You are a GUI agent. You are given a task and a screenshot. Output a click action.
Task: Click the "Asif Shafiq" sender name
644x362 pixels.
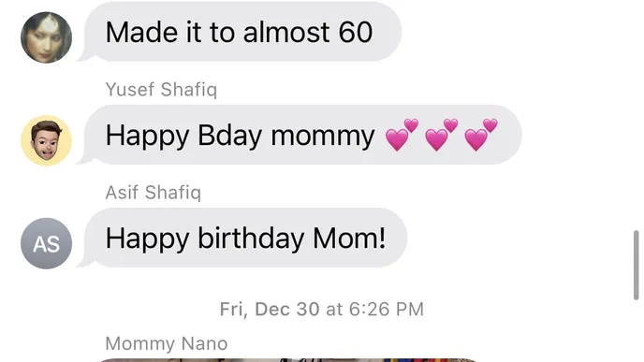[x=154, y=193]
